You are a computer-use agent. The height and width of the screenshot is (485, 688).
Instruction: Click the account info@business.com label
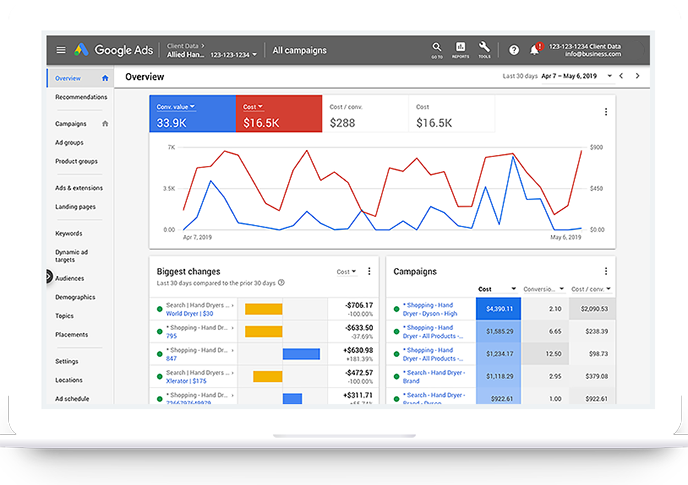[593, 54]
